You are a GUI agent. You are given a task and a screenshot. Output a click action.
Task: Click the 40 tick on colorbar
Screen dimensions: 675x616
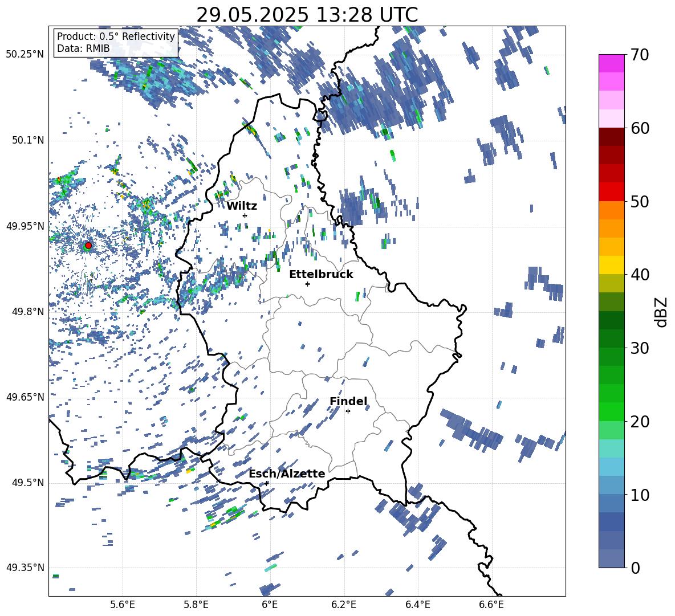tap(639, 275)
